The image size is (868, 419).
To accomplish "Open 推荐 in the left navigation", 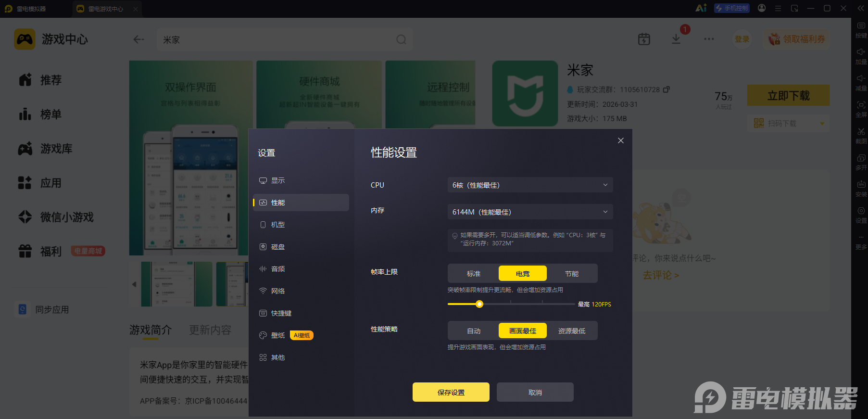I will coord(40,80).
